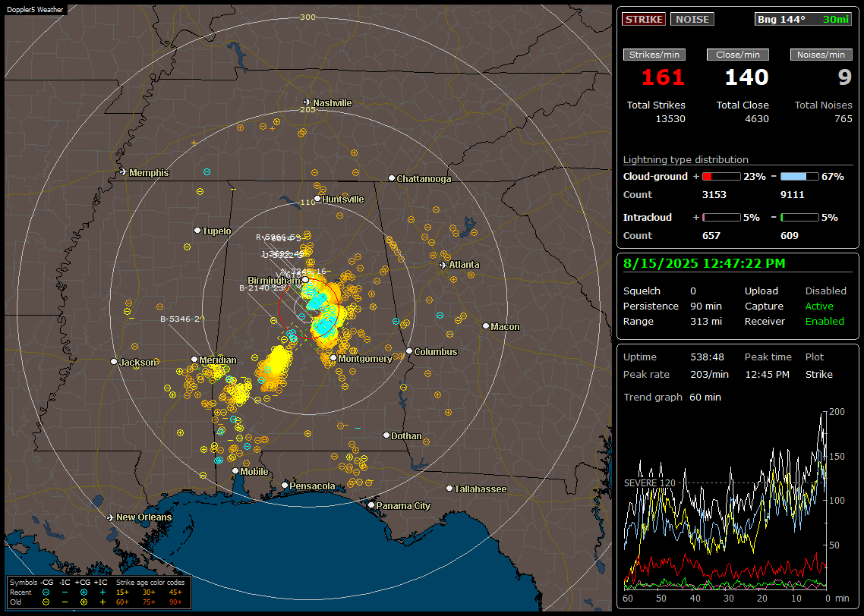This screenshot has width=864, height=616.
Task: Select the Chattanooga city marker dot
Action: coord(392,178)
